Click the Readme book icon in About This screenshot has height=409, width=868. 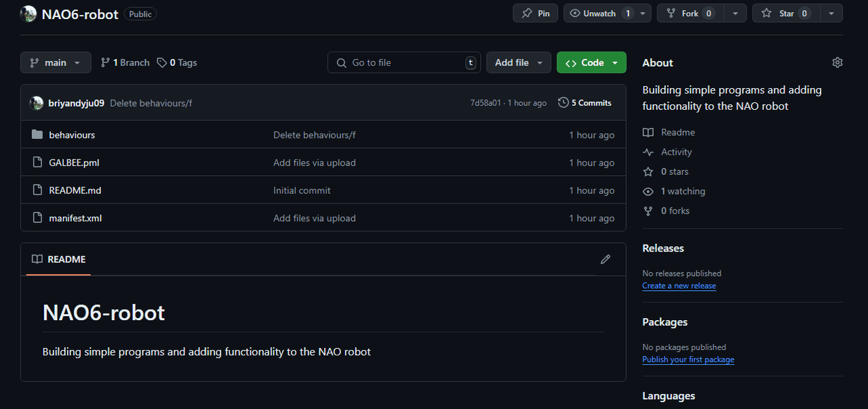click(648, 132)
